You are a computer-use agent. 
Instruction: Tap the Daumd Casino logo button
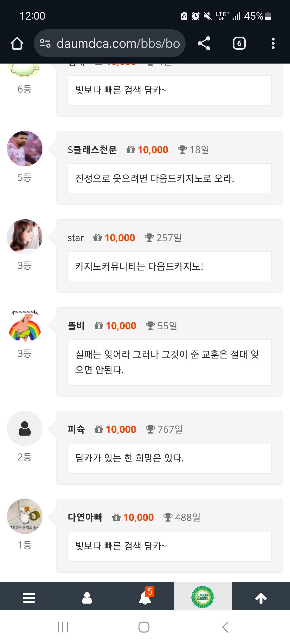tap(203, 597)
